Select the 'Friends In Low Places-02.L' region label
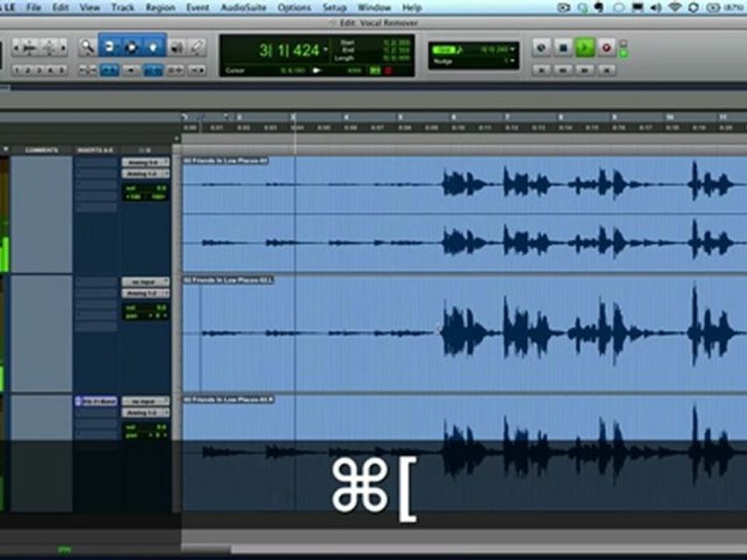 [x=229, y=280]
